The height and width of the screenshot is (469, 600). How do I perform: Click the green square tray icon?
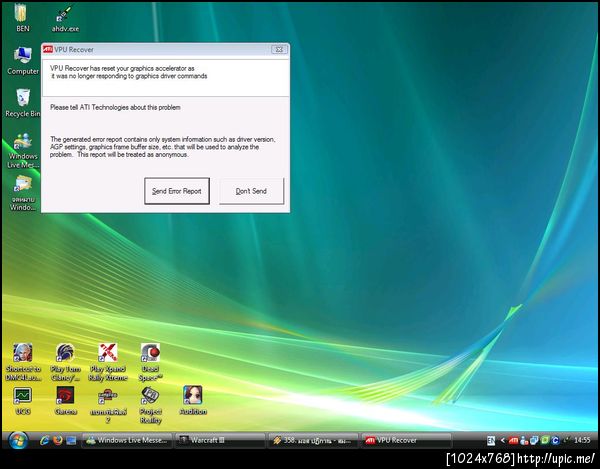point(545,440)
